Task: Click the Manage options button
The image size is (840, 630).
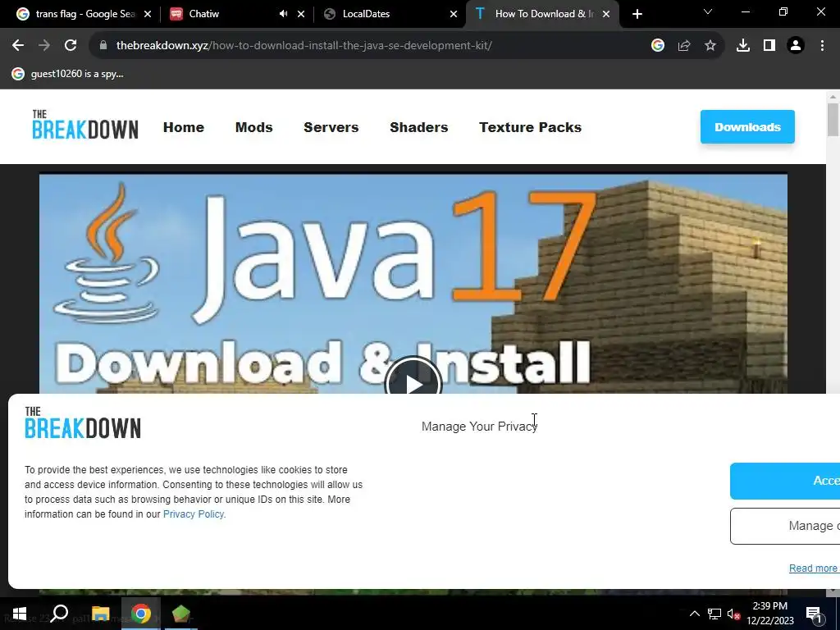Action: pyautogui.click(x=785, y=526)
